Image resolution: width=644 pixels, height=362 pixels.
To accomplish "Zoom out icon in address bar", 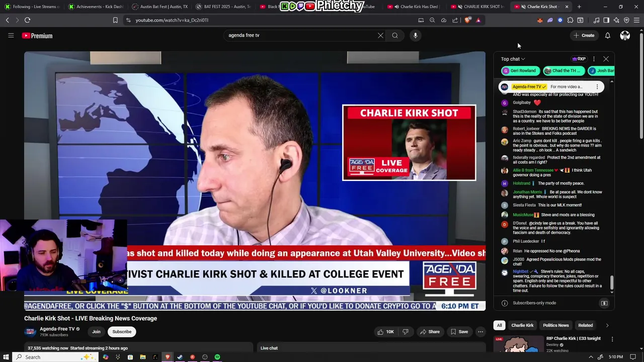I will pos(432,20).
